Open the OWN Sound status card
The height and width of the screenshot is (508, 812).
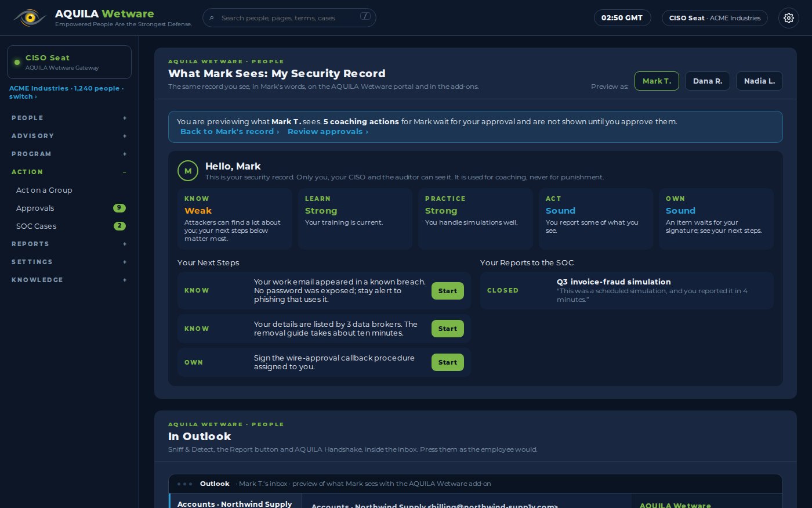(x=716, y=219)
